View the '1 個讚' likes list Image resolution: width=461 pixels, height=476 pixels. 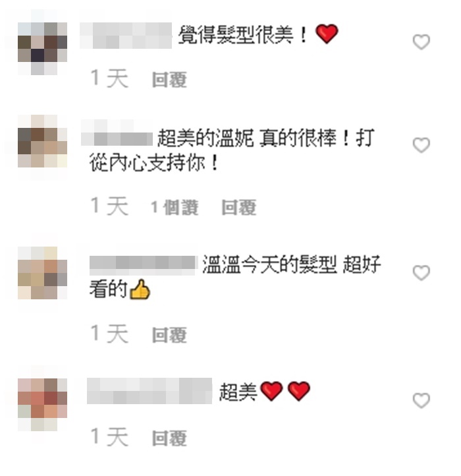coord(175,207)
